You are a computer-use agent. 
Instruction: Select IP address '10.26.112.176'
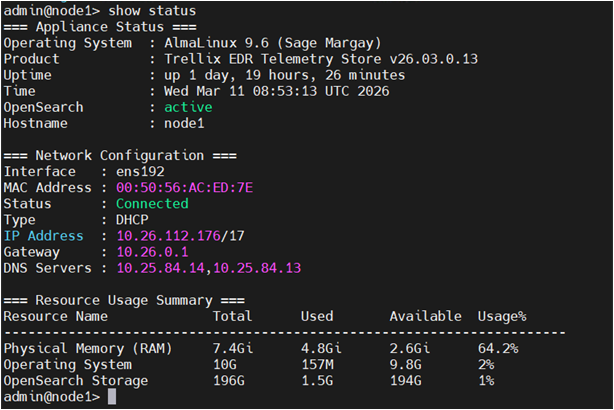point(168,236)
